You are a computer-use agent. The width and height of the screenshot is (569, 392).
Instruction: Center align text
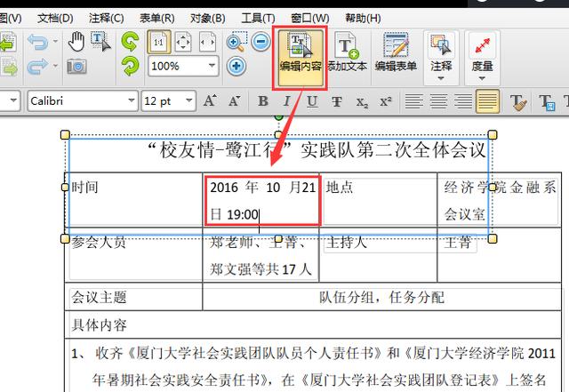pyautogui.click(x=438, y=101)
